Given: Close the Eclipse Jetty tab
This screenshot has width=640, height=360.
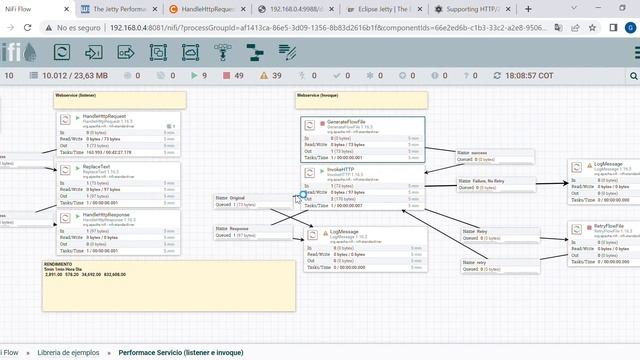Looking at the screenshot, I should coord(420,9).
